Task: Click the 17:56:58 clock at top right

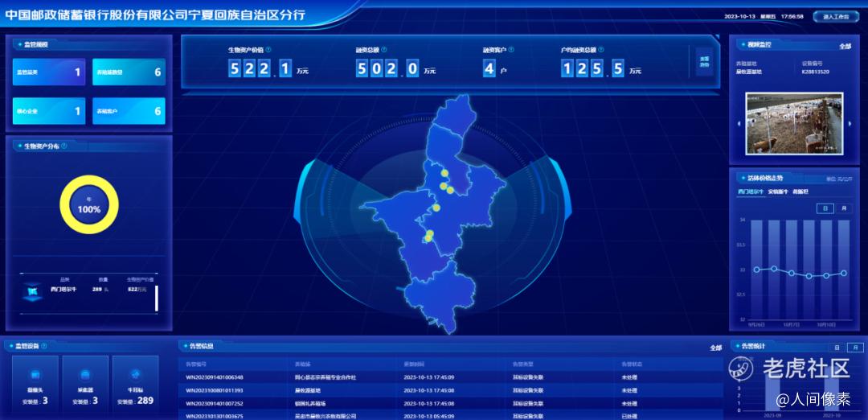Action: pos(792,17)
